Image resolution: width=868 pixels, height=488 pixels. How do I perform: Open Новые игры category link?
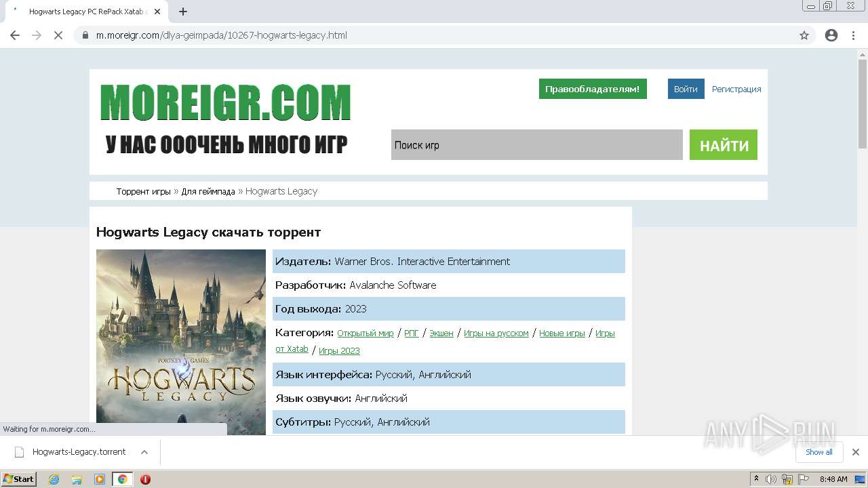pos(562,333)
